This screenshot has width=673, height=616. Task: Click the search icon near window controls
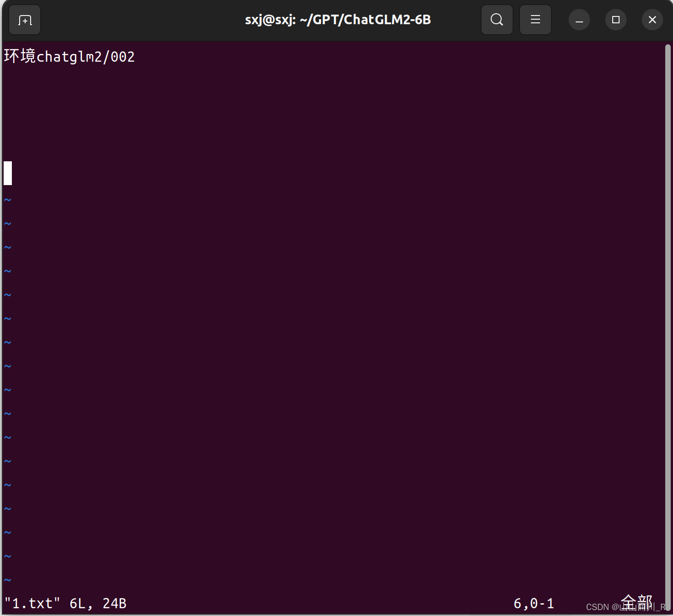[x=497, y=20]
